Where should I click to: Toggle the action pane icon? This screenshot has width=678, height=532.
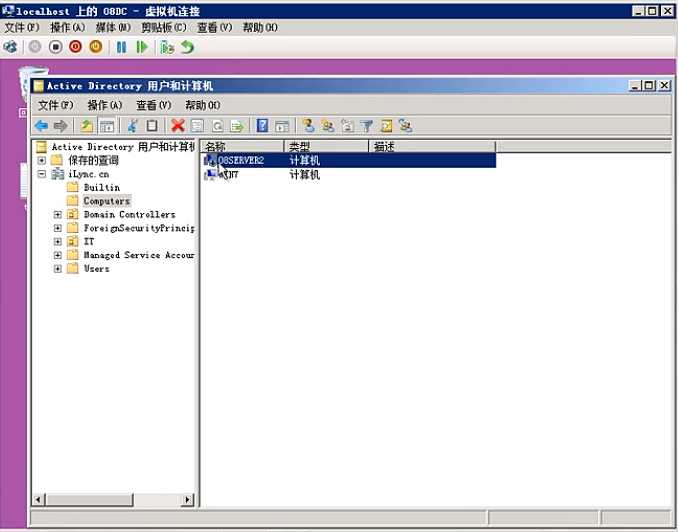(x=282, y=126)
